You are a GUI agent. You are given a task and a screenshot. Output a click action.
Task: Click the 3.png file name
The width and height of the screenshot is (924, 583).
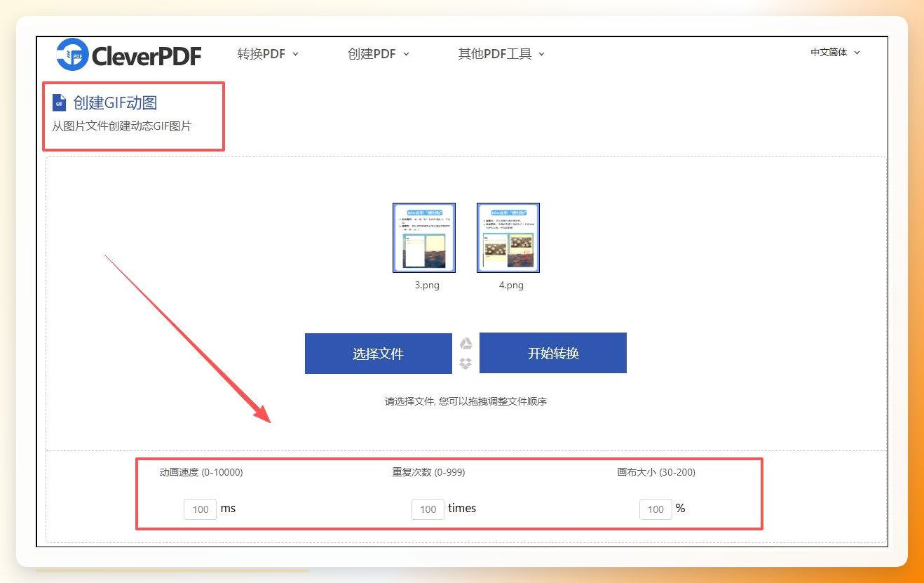tap(427, 286)
